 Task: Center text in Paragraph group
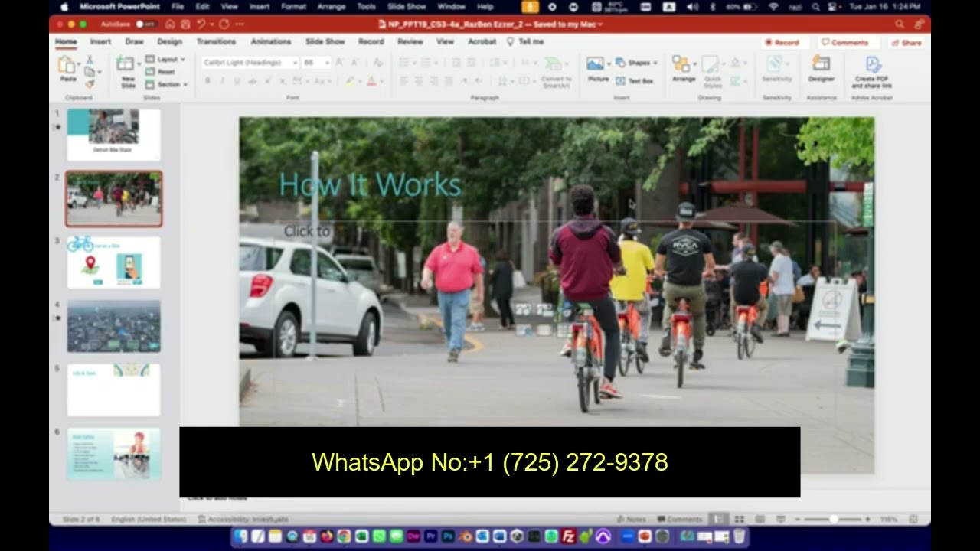coord(418,80)
